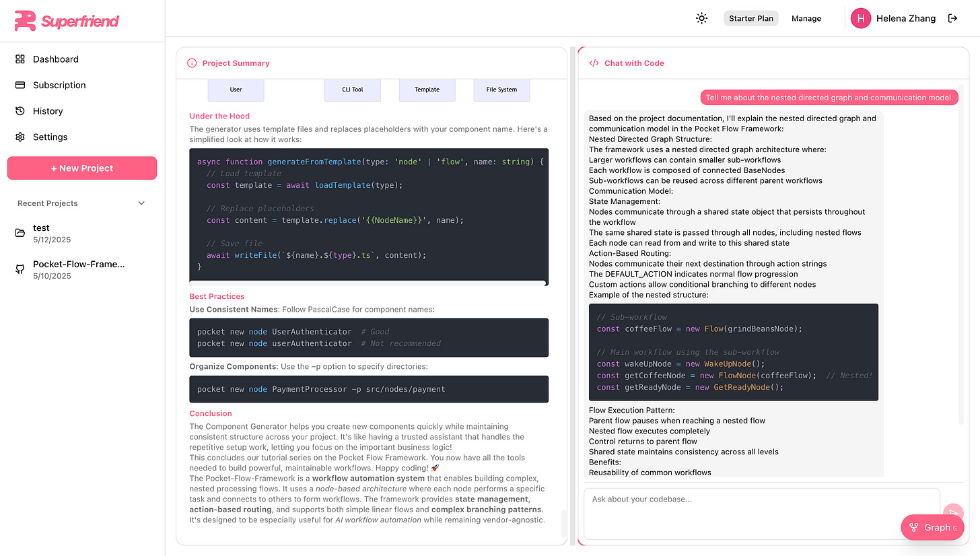The width and height of the screenshot is (980, 556).
Task: Click the Project Summary panel title
Action: [x=236, y=63]
